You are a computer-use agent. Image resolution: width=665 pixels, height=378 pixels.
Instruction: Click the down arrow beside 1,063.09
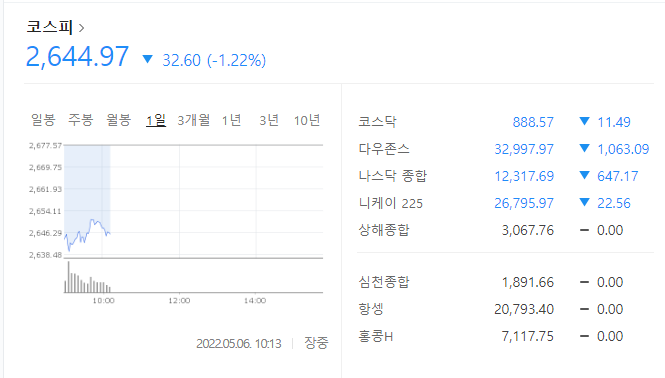(584, 148)
